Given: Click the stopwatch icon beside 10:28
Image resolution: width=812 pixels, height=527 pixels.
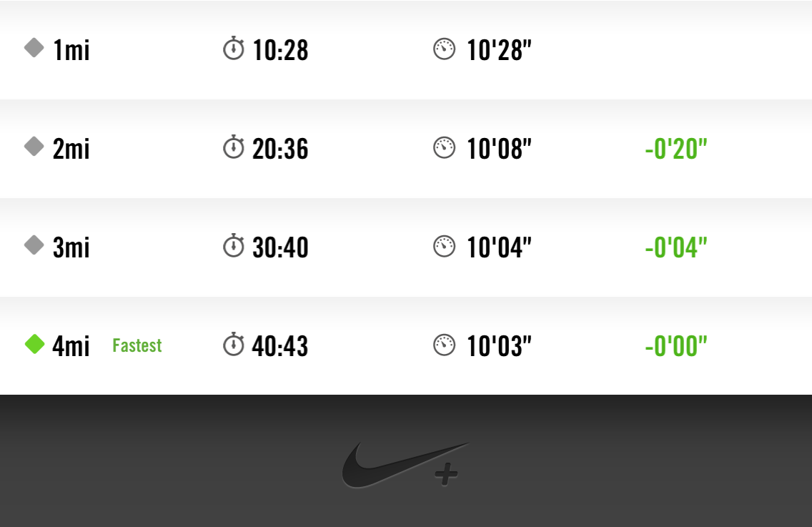Looking at the screenshot, I should (x=234, y=49).
